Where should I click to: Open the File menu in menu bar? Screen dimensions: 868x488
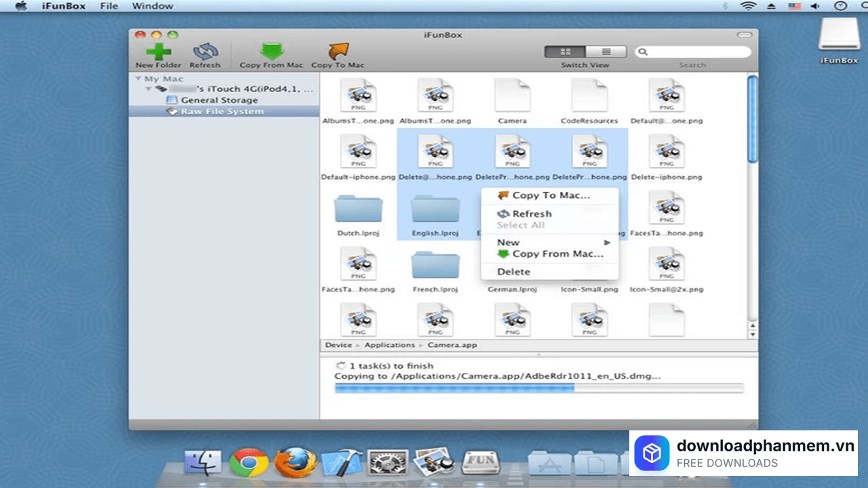pyautogui.click(x=108, y=6)
